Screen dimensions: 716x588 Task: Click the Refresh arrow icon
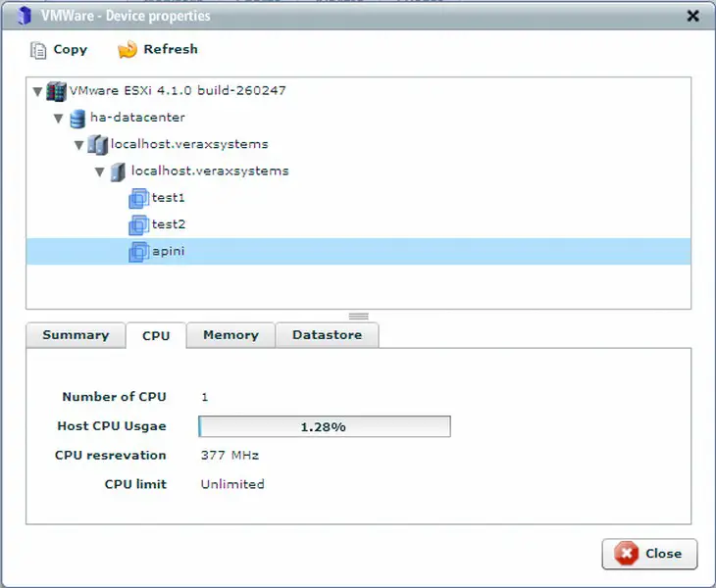[128, 49]
